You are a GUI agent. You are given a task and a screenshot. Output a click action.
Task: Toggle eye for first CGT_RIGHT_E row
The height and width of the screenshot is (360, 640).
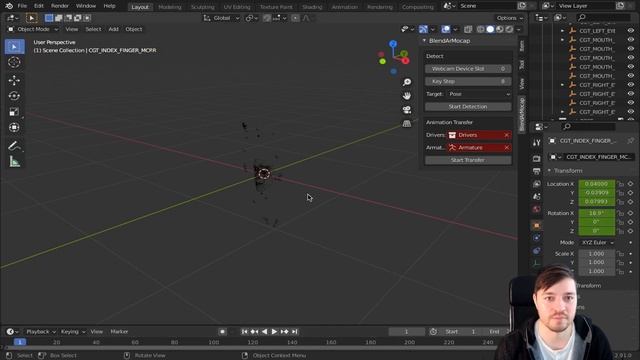[x=631, y=85]
